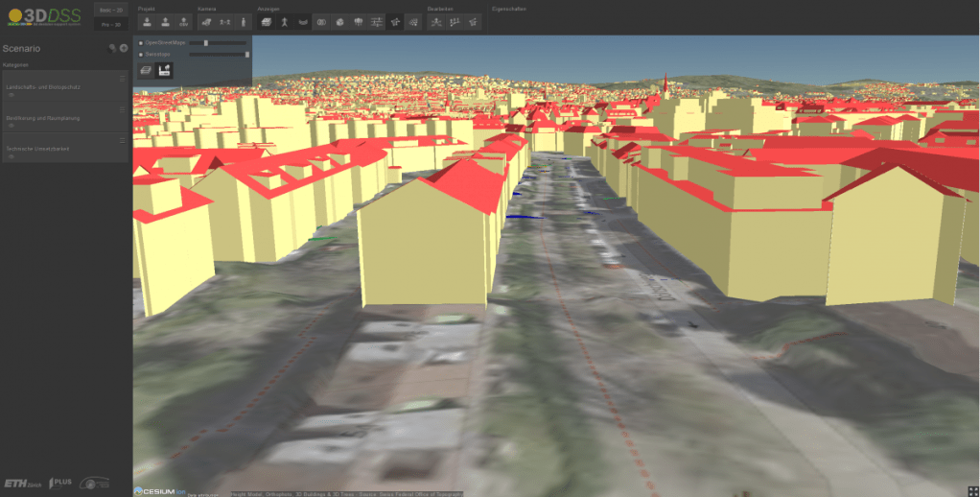Switch to the Basic – 2D mode

(111, 10)
